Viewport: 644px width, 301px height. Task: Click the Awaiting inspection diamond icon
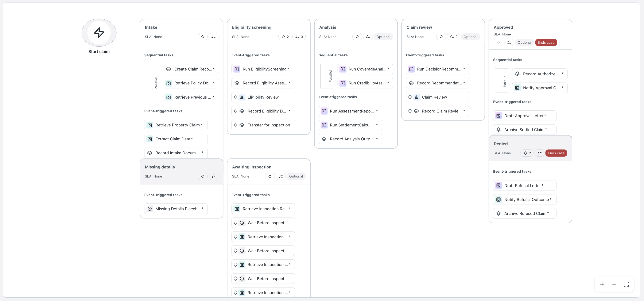point(270,176)
